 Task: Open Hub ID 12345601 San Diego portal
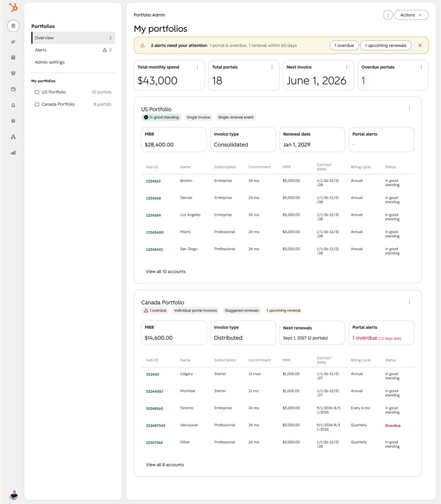coord(155,249)
